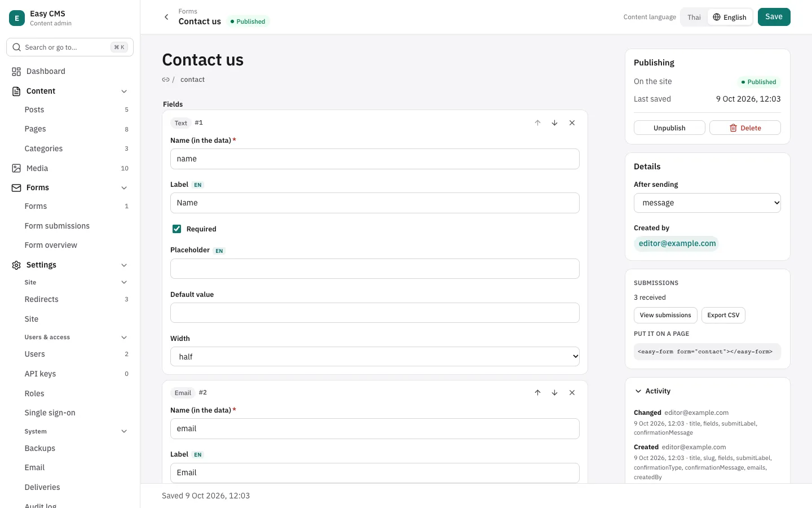Click the Content document icon

[x=16, y=91]
